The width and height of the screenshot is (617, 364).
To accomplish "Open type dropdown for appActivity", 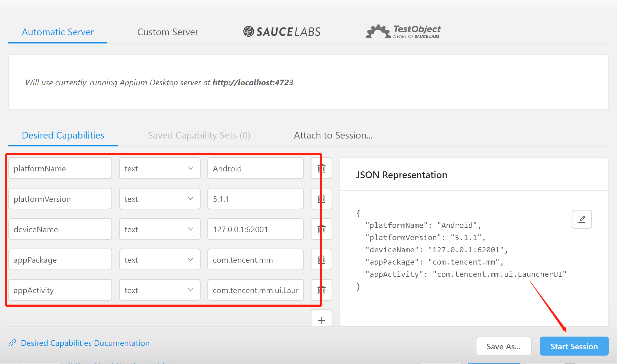I will (160, 290).
